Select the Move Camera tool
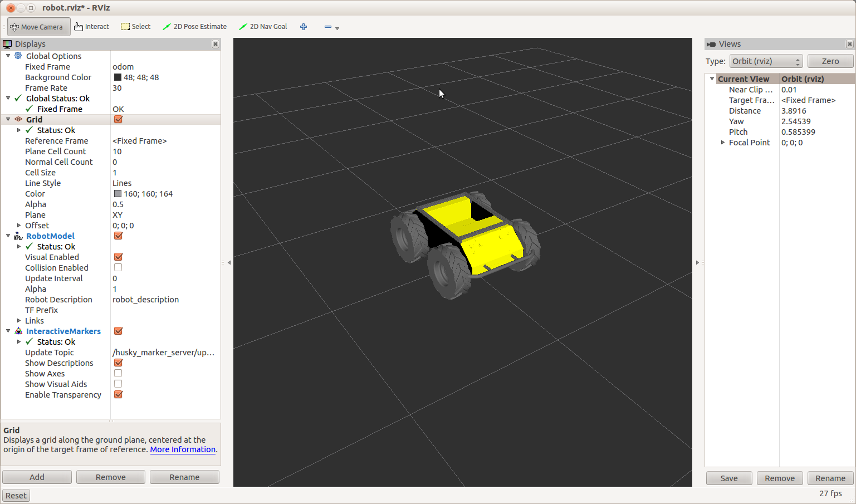Viewport: 856px width, 504px height. [x=38, y=27]
